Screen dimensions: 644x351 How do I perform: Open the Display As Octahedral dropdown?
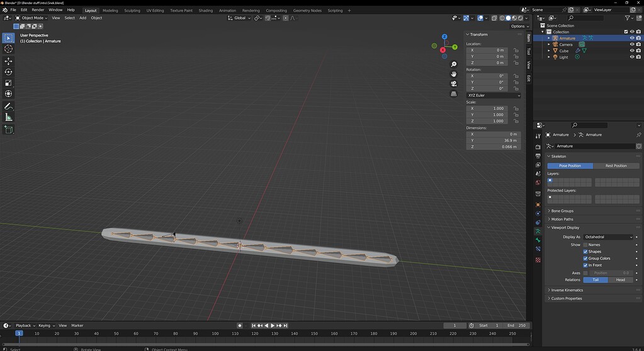tap(608, 237)
